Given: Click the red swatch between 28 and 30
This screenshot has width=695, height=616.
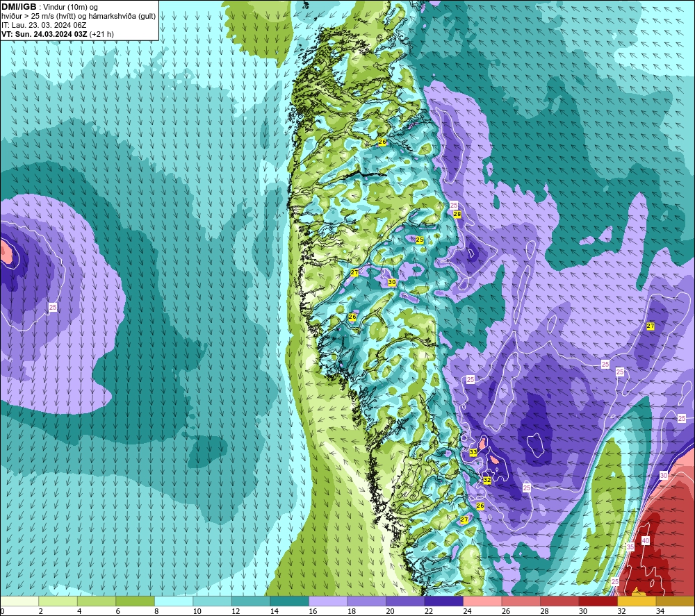Looking at the screenshot, I should (559, 601).
